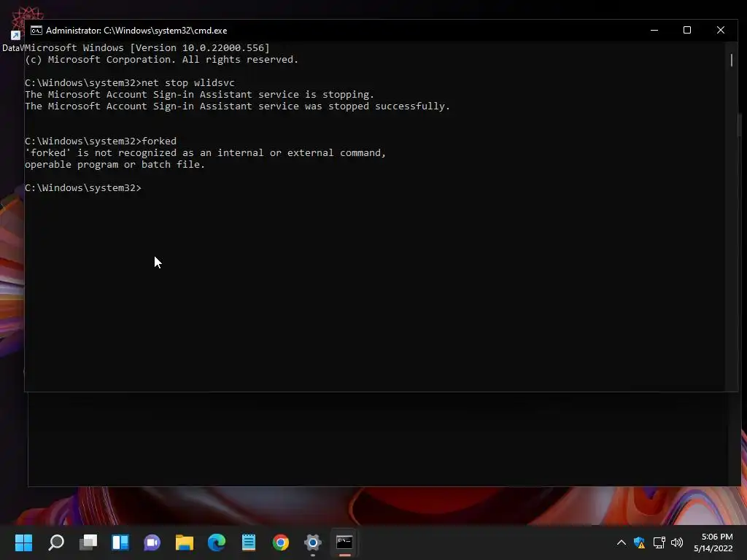Launch Microsoft Edge from taskbar
747x560 pixels.
coord(217,542)
